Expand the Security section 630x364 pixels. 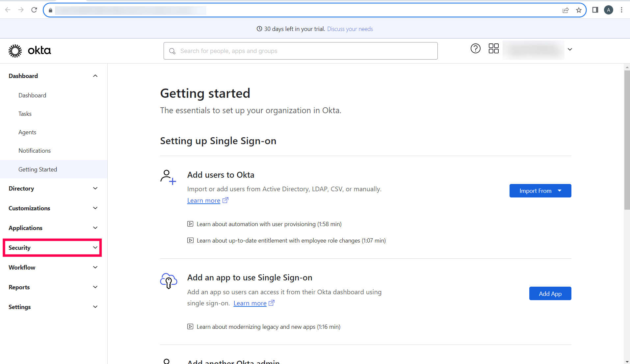tap(52, 248)
